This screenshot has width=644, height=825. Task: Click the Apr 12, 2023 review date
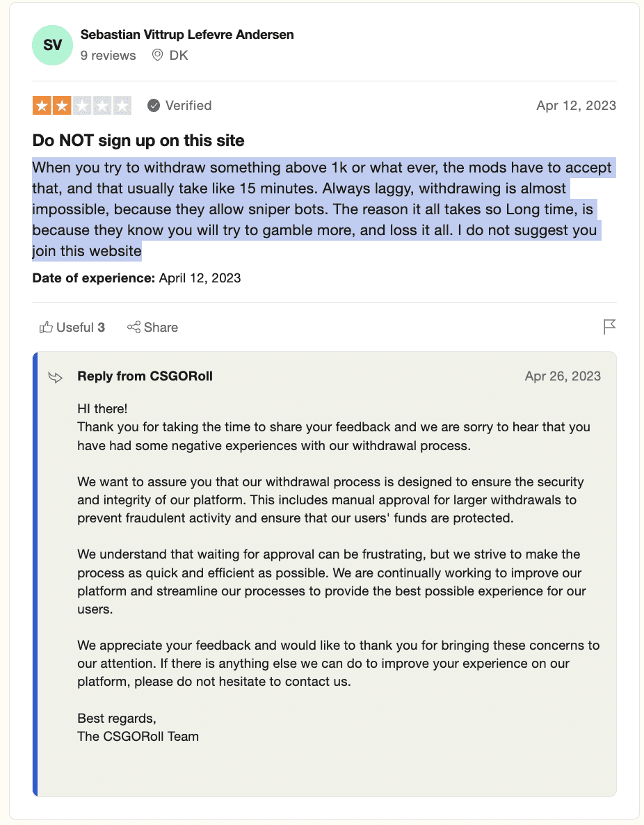coord(576,106)
